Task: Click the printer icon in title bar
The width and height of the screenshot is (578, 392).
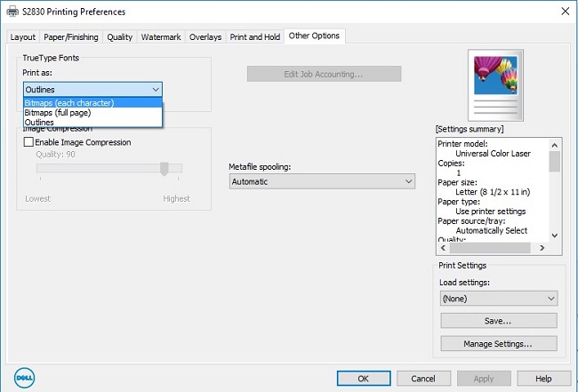Action: click(x=12, y=12)
